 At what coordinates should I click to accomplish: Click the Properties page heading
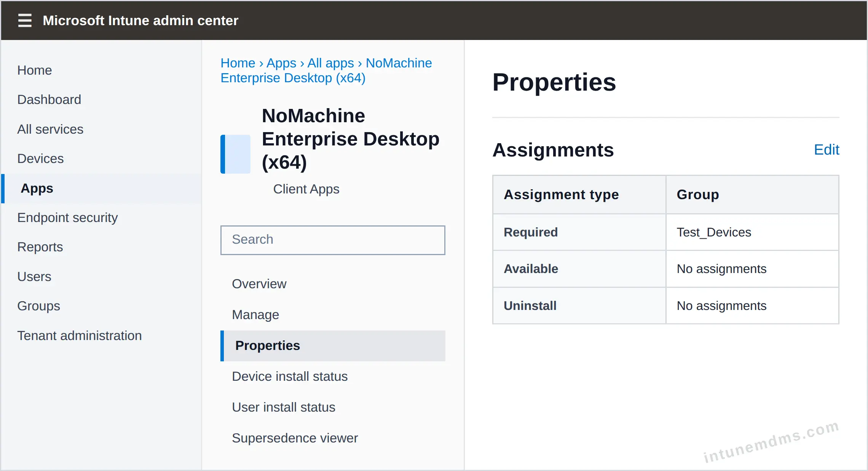[x=554, y=82]
